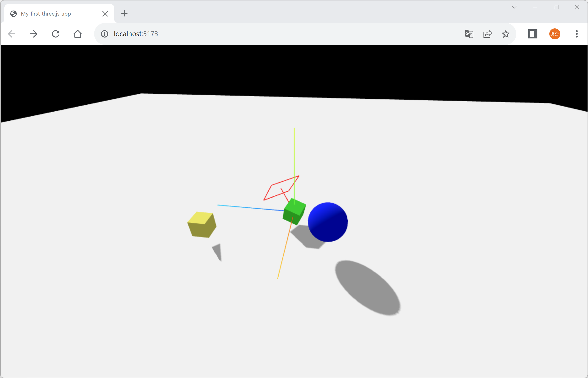This screenshot has width=588, height=378.
Task: Share this page via share icon
Action: [x=487, y=34]
